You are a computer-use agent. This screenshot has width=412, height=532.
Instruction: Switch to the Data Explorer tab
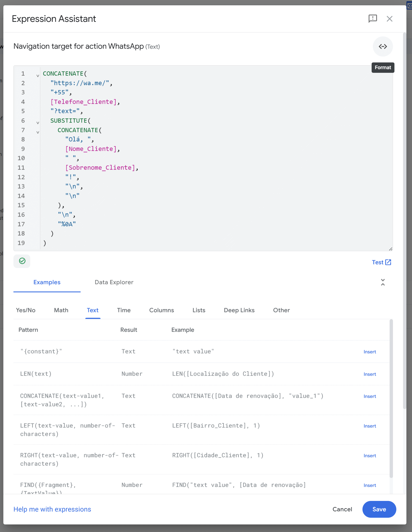(x=114, y=282)
